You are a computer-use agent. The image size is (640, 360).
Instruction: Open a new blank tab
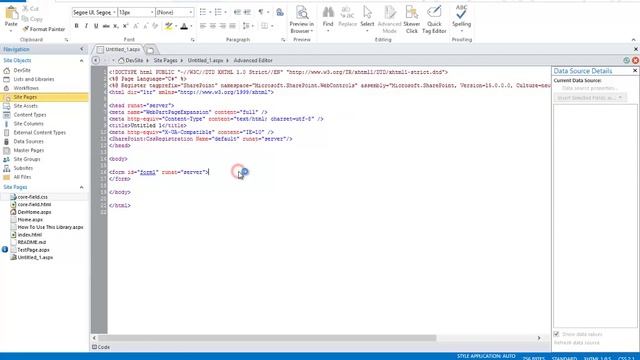[x=151, y=50]
